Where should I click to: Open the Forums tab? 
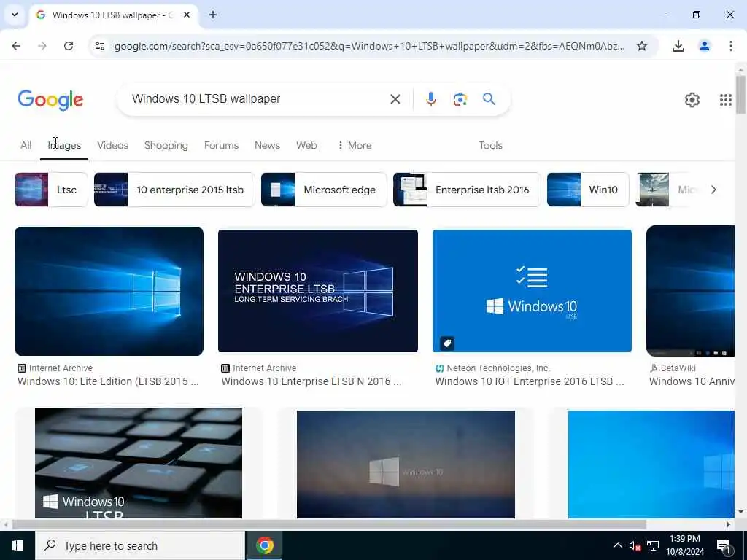coord(221,145)
